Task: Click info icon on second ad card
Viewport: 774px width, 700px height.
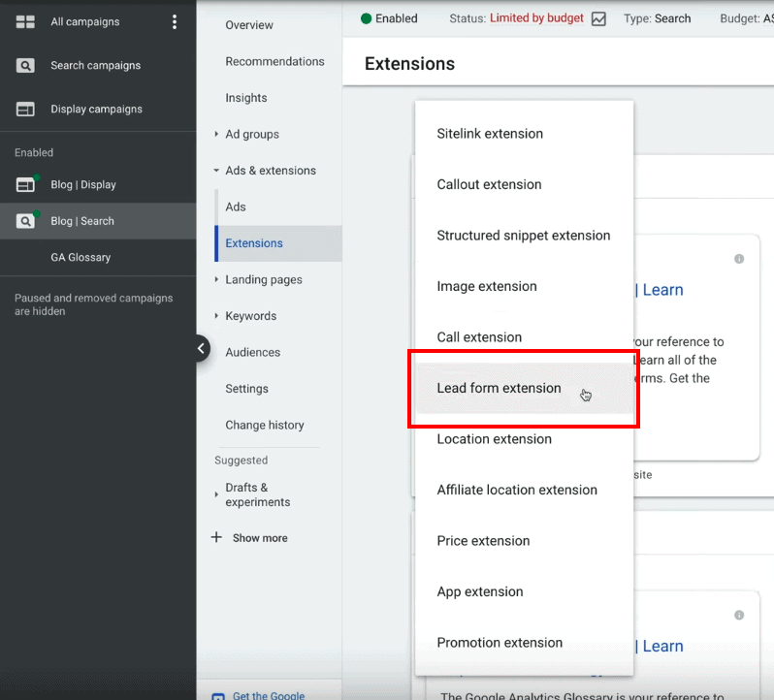Action: click(x=739, y=615)
